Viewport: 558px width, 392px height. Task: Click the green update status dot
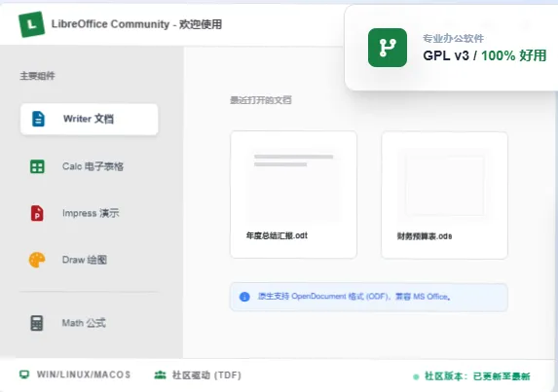tap(416, 376)
